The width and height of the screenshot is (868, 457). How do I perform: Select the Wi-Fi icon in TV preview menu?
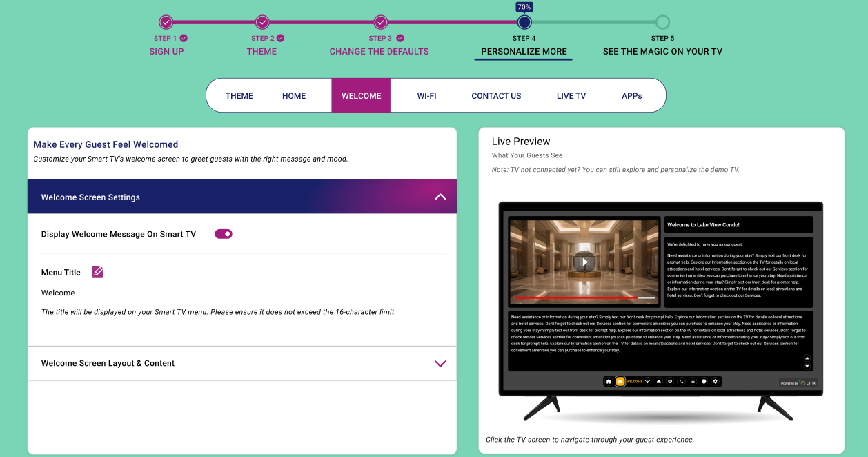(x=647, y=381)
